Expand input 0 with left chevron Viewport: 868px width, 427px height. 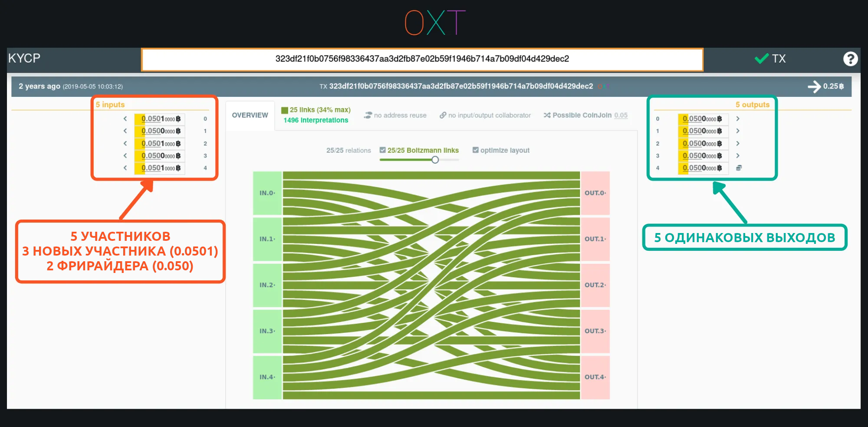pos(125,119)
